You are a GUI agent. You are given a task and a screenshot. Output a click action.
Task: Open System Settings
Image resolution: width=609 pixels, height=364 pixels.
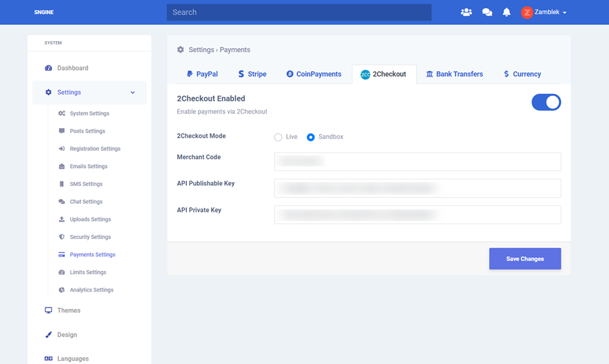[x=89, y=114]
